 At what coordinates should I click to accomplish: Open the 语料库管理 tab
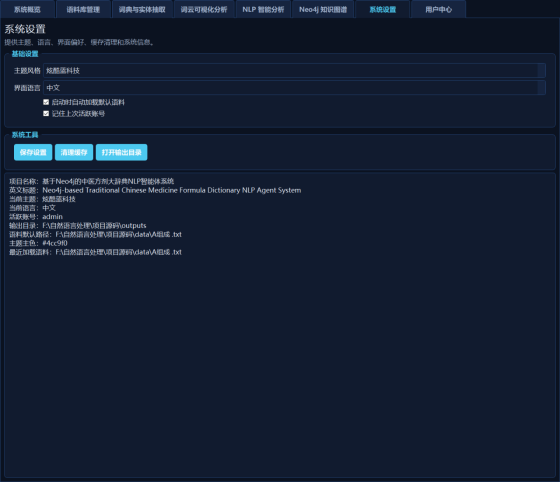(x=83, y=9)
